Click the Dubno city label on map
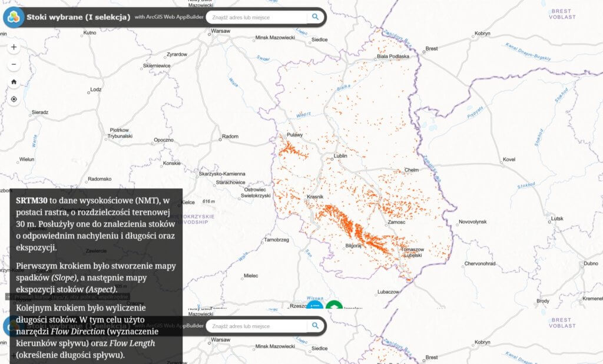Viewport: 603px width, 364px height. 591,263
